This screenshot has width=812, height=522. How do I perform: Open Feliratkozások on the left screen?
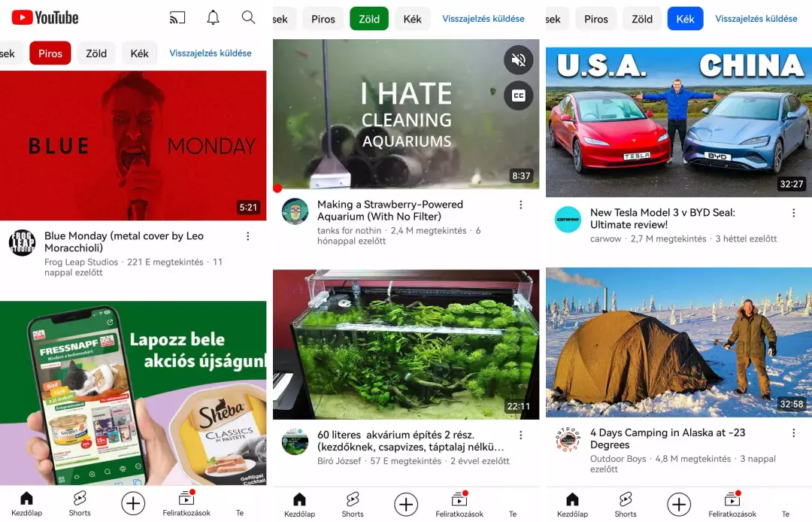[x=186, y=503]
